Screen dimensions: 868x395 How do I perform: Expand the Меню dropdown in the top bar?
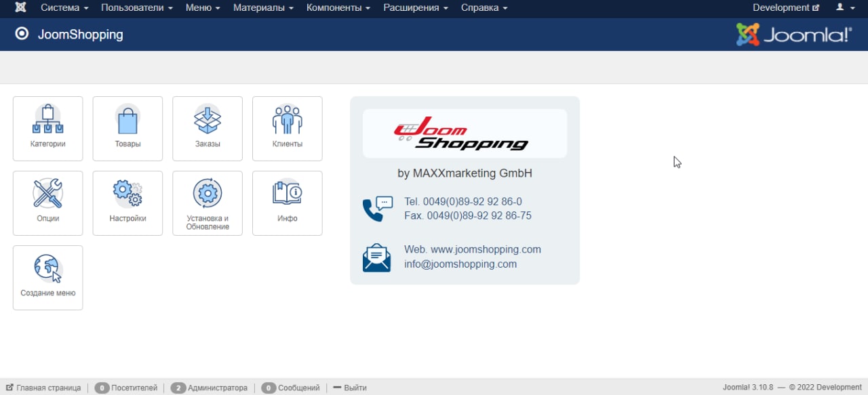coord(203,8)
